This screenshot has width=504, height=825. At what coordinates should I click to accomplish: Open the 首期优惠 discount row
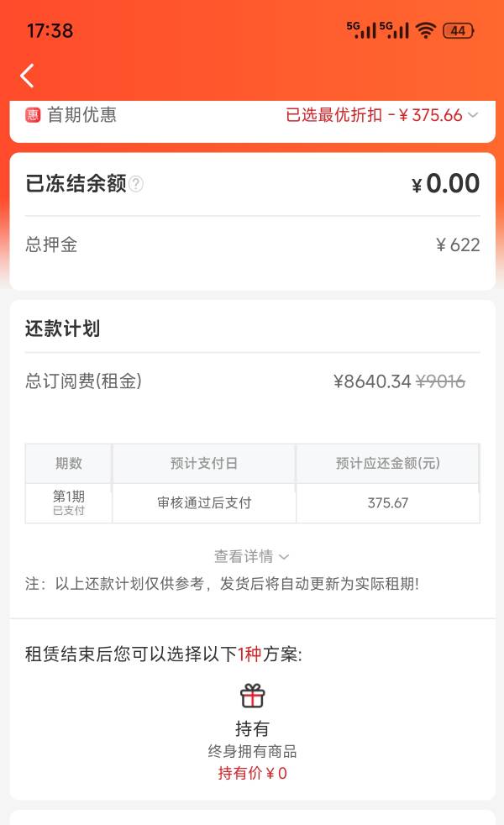[253, 115]
